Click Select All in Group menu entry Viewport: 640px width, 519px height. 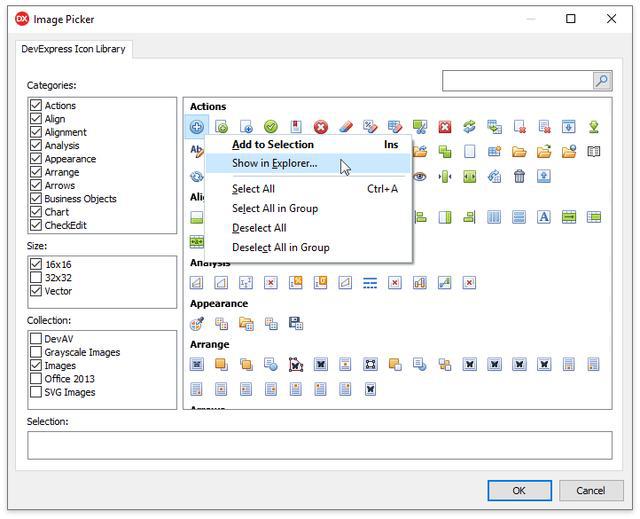click(274, 208)
